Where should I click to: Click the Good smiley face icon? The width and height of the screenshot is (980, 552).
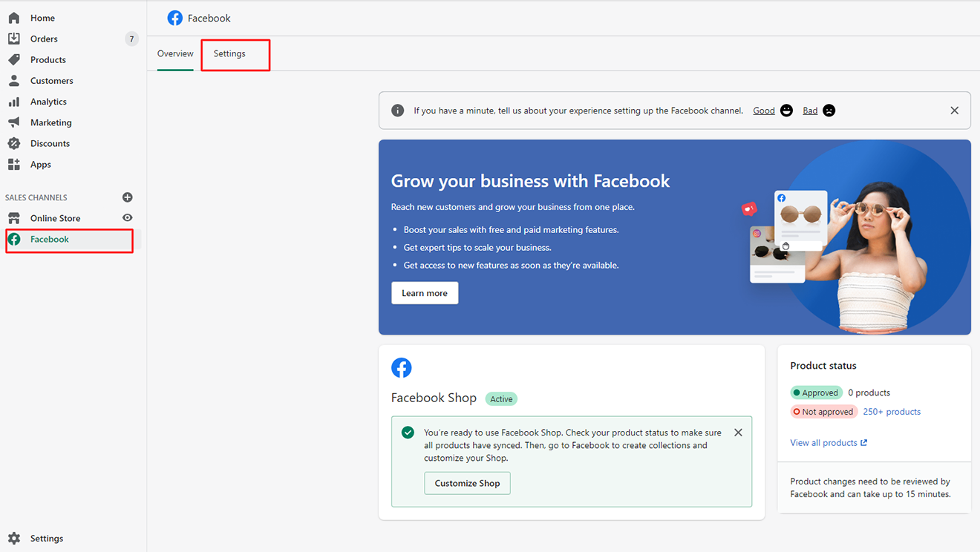pos(787,111)
